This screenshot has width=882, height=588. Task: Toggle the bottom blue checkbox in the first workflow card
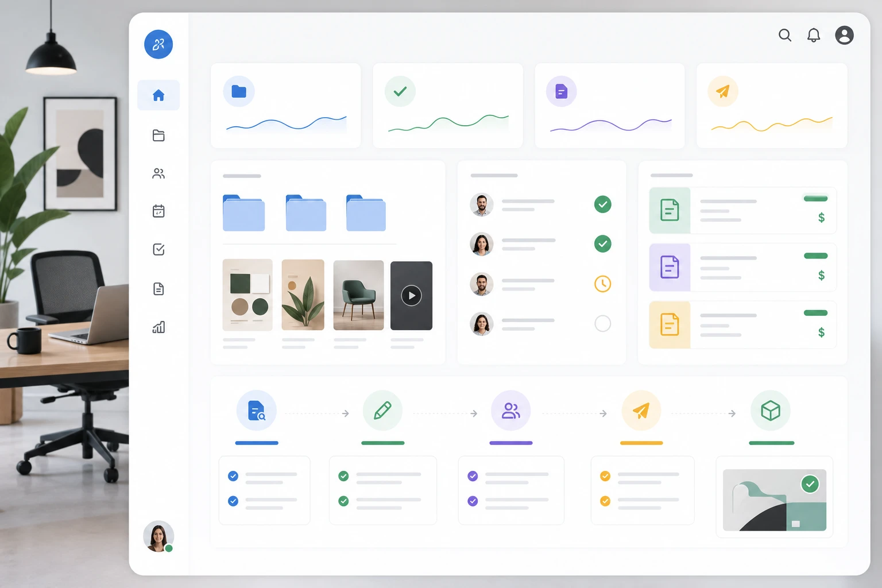click(233, 501)
